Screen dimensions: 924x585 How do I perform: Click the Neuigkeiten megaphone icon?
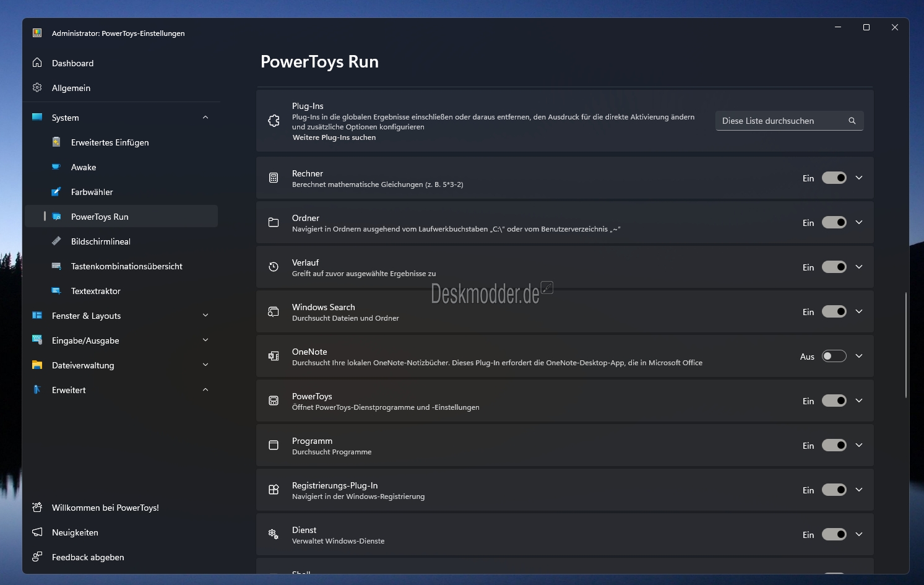(x=37, y=532)
